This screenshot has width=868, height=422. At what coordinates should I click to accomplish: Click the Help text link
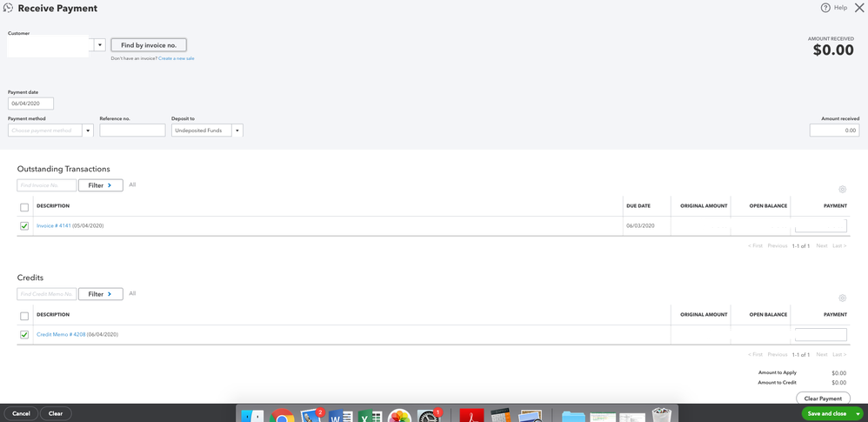[x=841, y=8]
